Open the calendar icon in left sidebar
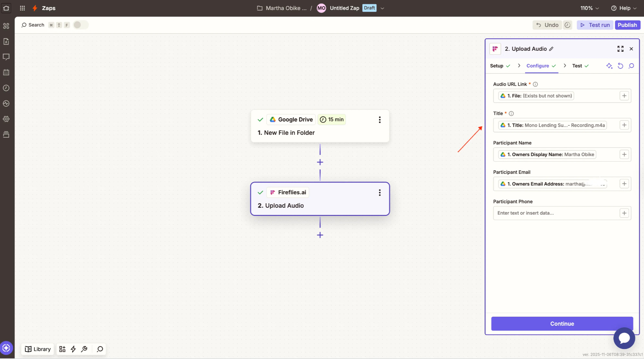This screenshot has height=359, width=644. coord(6,72)
